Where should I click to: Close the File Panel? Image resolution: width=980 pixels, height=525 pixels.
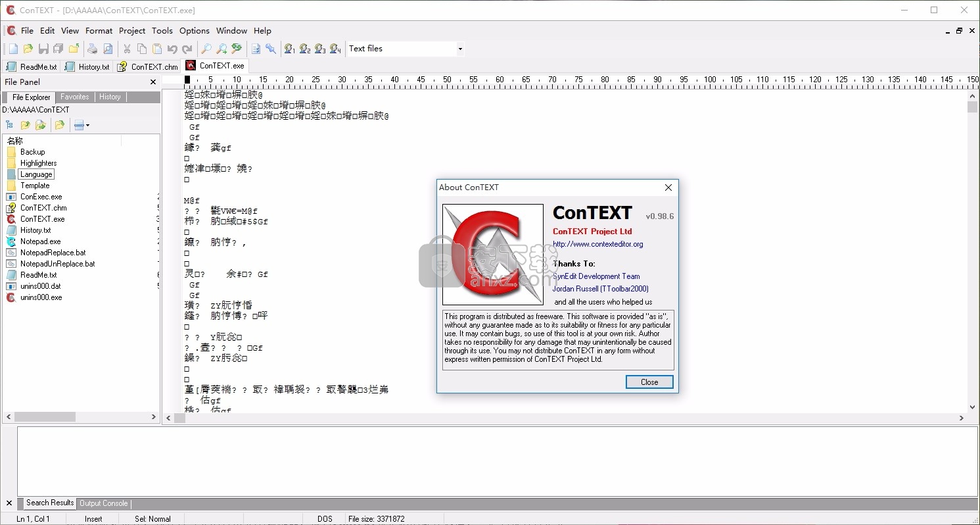153,82
